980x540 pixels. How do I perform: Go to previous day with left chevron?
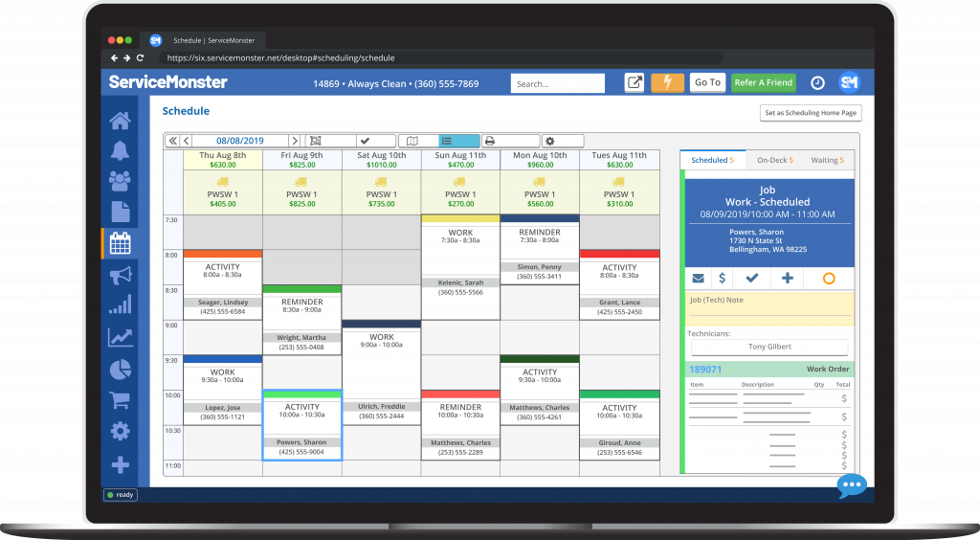pyautogui.click(x=187, y=141)
